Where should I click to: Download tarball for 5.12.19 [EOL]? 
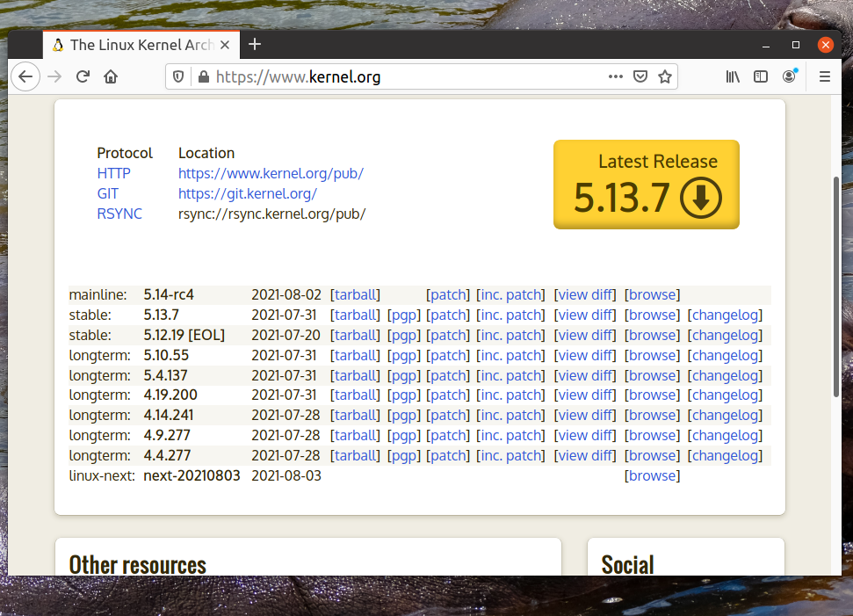[355, 335]
